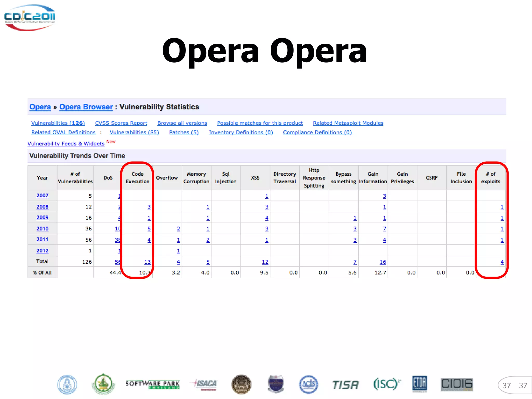Open the Opera Browser breadcrumb link

tap(86, 107)
